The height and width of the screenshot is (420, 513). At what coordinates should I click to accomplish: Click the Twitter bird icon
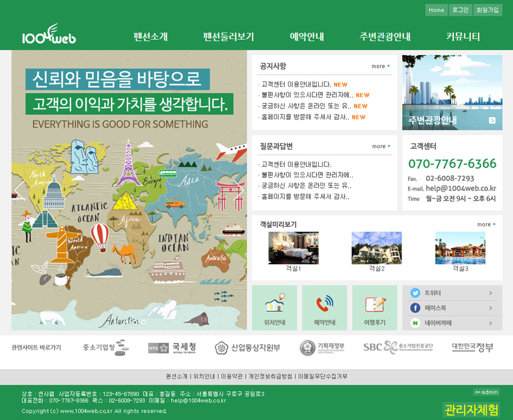(x=415, y=293)
